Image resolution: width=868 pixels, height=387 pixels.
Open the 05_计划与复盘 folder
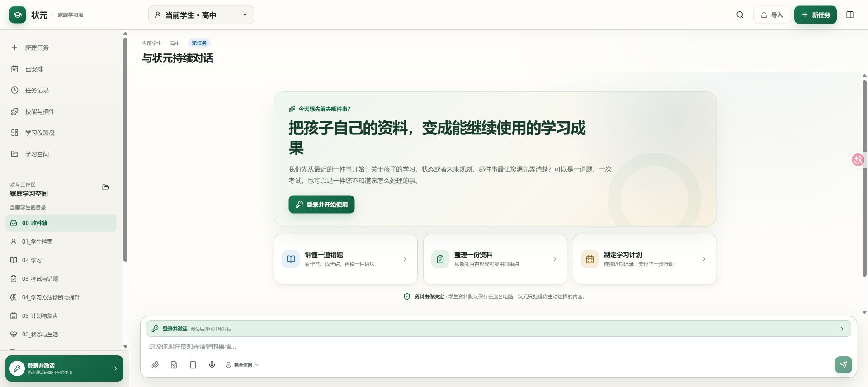click(61, 316)
